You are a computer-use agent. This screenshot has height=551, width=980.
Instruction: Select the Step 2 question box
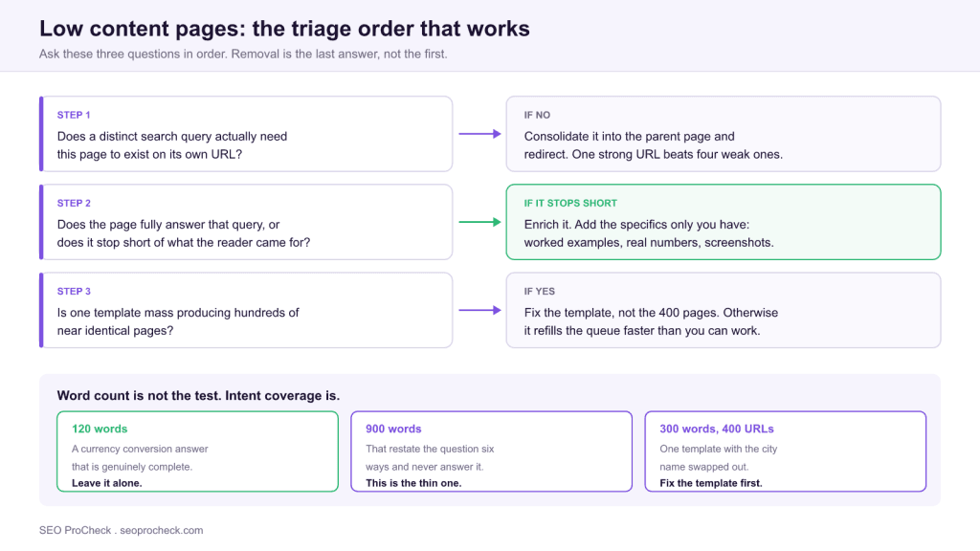[x=246, y=222]
